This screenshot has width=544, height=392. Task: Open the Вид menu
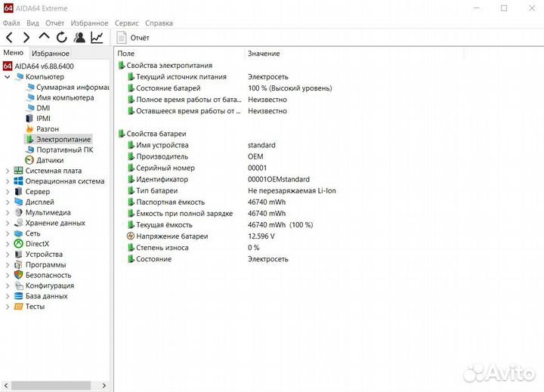pyautogui.click(x=32, y=23)
